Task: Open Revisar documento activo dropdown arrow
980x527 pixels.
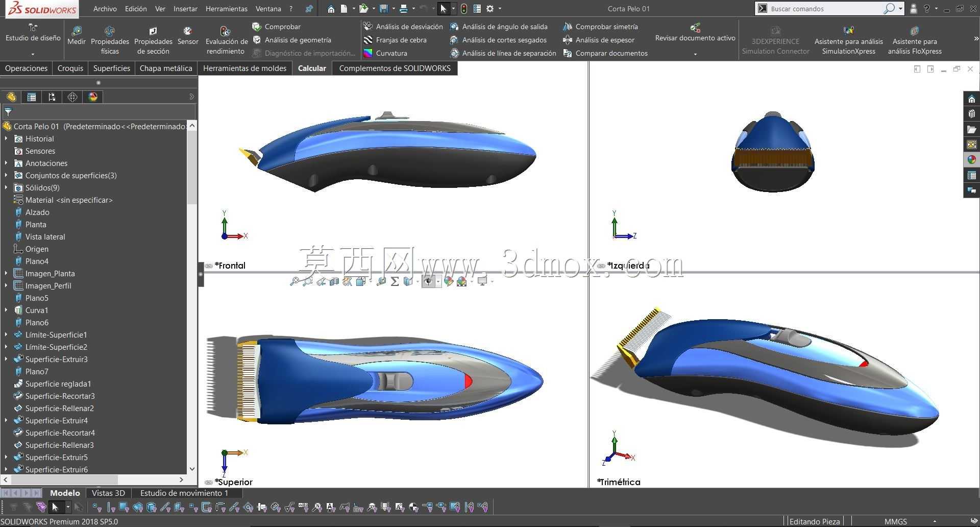Action: point(695,54)
